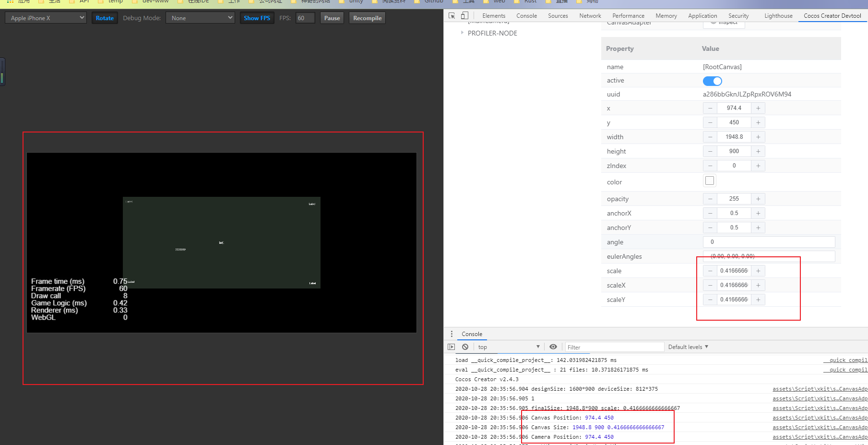This screenshot has height=445, width=868.
Task: Expand the PROFILER-NODE tree item
Action: [462, 33]
